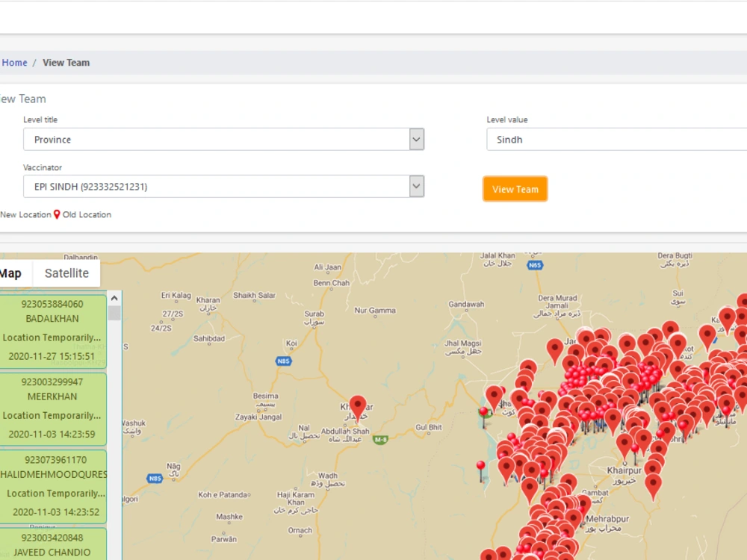Viewport: 747px width, 560px height.
Task: Click the Surab map label
Action: (x=314, y=317)
